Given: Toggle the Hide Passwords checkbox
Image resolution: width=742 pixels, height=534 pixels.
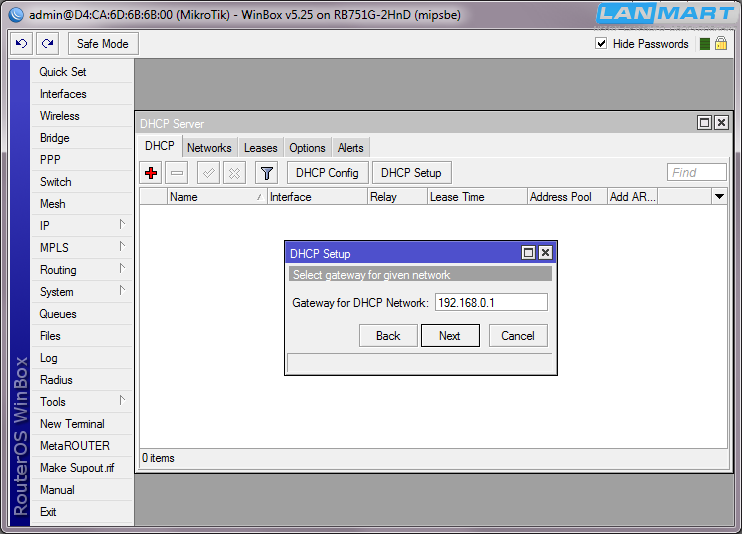Looking at the screenshot, I should (x=601, y=44).
